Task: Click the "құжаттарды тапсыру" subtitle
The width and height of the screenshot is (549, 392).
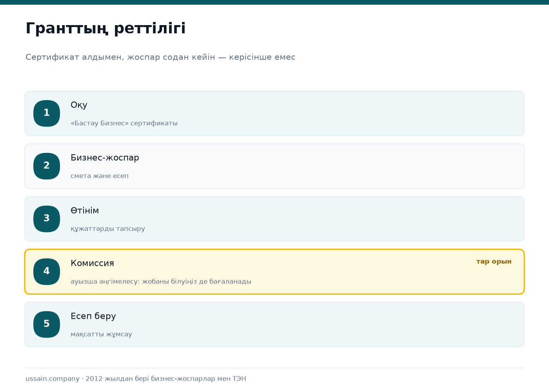Action: tap(108, 229)
